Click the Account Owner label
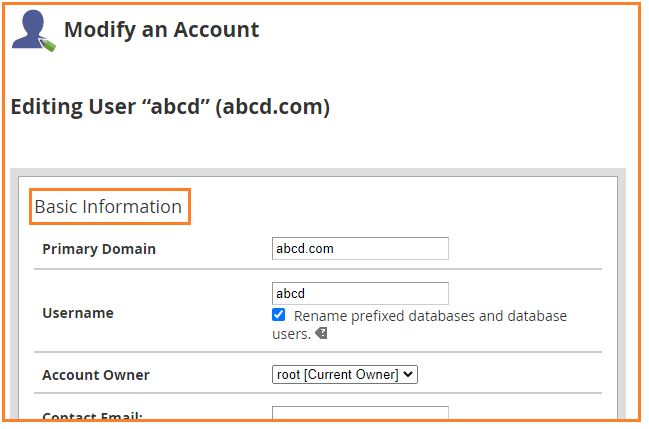The image size is (649, 429). point(96,375)
